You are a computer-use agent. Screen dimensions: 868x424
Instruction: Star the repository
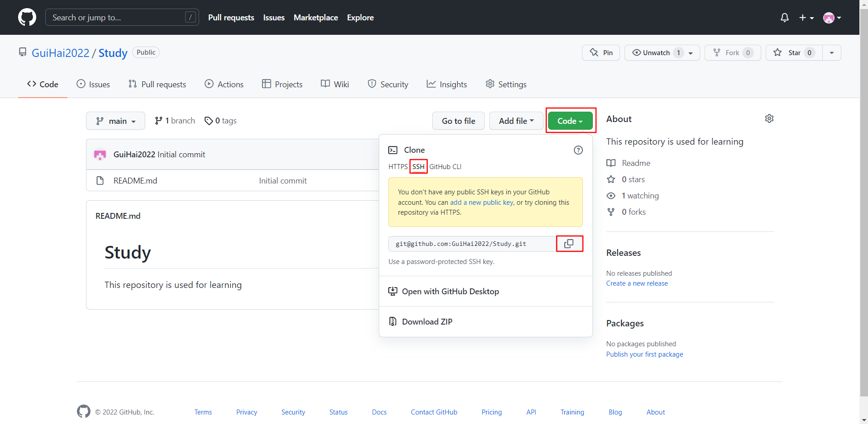(794, 52)
